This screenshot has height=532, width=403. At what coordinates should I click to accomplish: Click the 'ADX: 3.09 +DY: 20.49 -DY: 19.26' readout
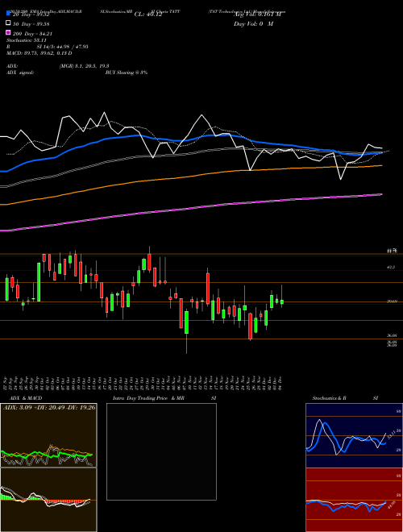49,407
